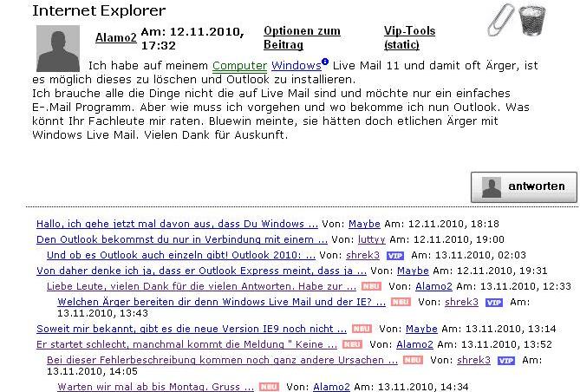Click NEU badge on 'Bei dieser Fehlerbeschreibung' reply
The width and height of the screenshot is (580, 392).
(x=413, y=360)
